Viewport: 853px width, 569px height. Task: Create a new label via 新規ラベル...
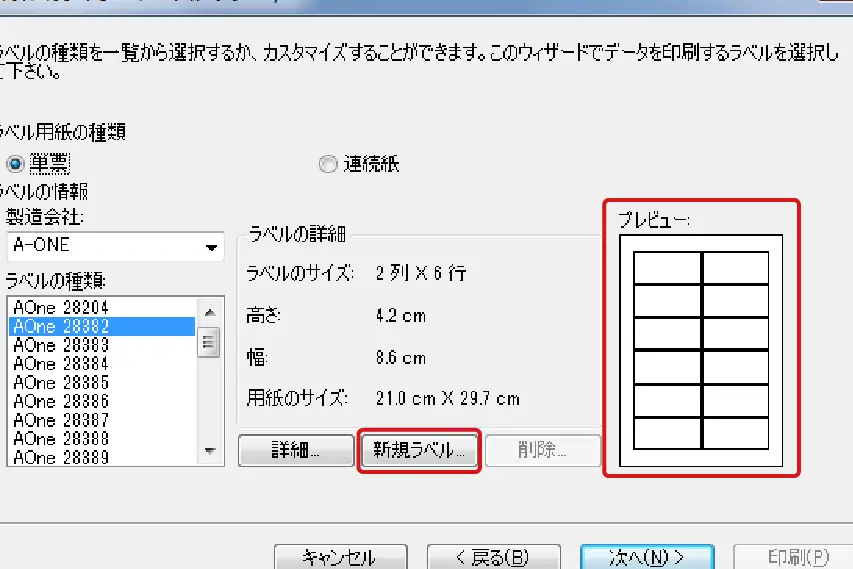tap(419, 450)
